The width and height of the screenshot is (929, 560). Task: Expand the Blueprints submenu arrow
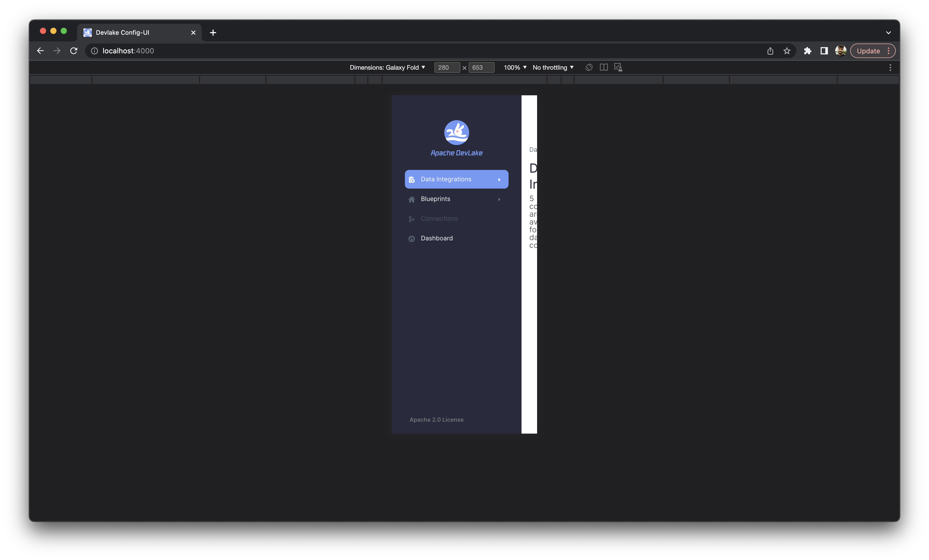click(499, 199)
